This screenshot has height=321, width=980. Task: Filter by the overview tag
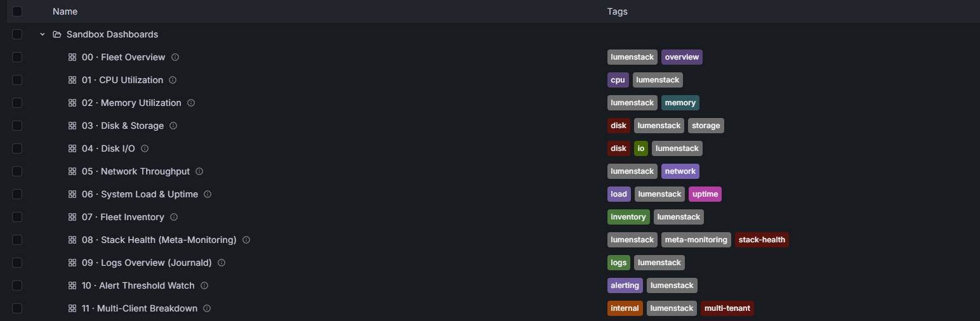tap(682, 57)
